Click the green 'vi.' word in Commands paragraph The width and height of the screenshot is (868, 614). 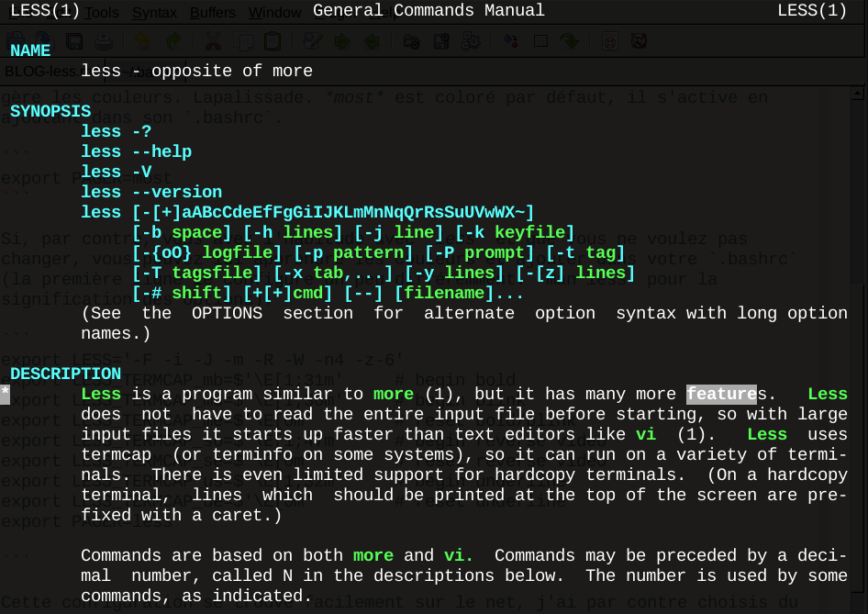point(459,556)
